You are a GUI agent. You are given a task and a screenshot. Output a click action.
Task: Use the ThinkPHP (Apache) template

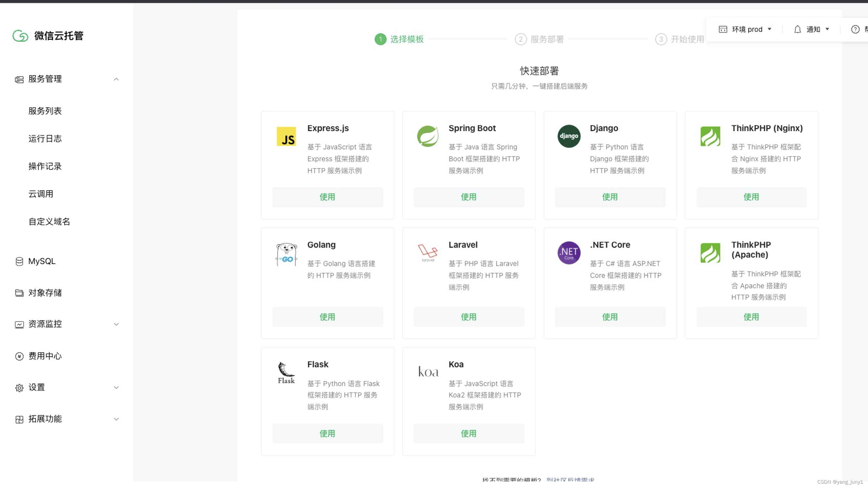click(751, 317)
